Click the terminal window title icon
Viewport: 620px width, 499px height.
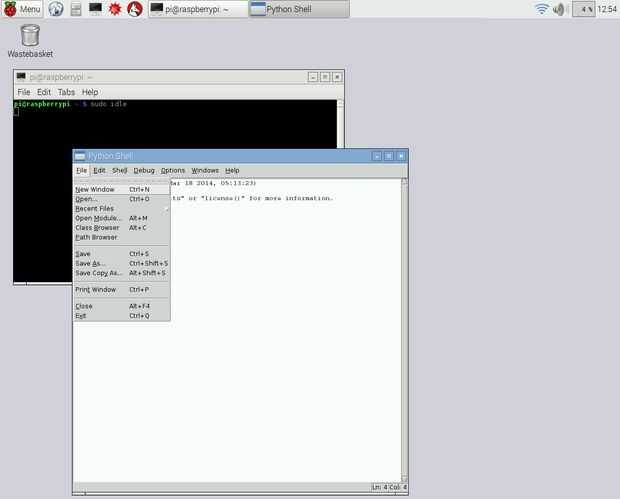21,76
